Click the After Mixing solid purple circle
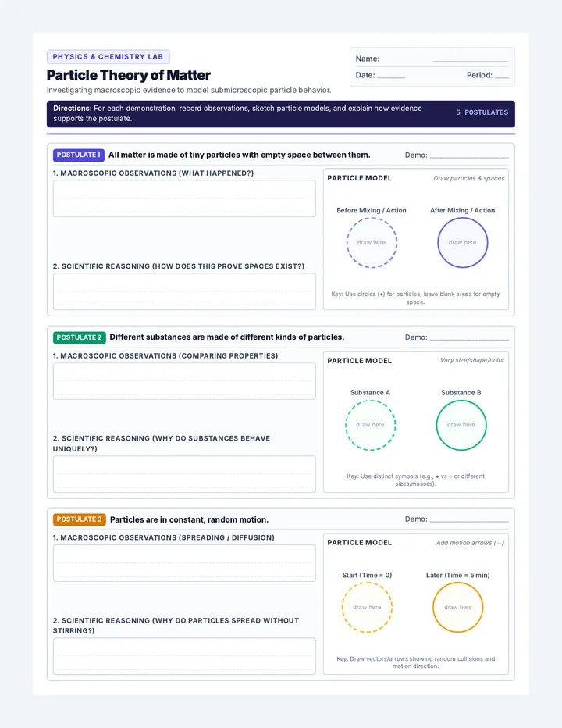 pos(463,243)
